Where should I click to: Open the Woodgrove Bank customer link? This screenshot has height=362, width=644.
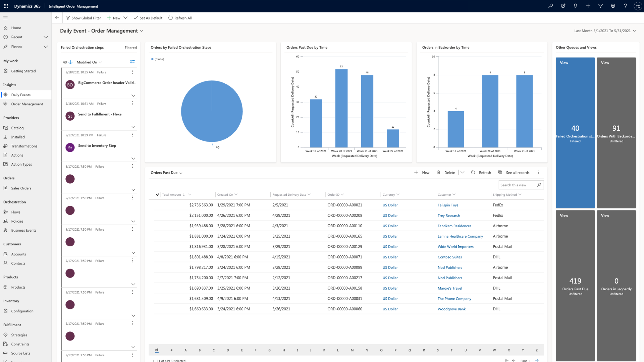tap(451, 309)
